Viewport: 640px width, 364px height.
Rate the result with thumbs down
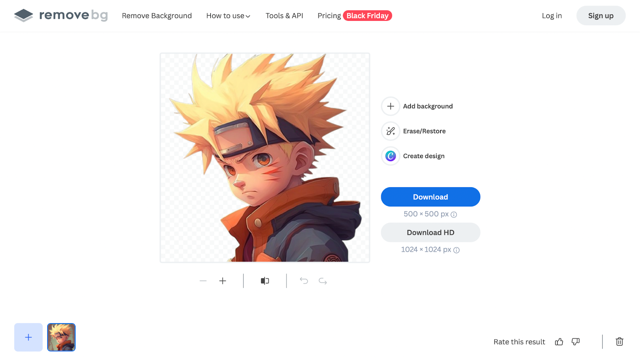[x=576, y=342]
